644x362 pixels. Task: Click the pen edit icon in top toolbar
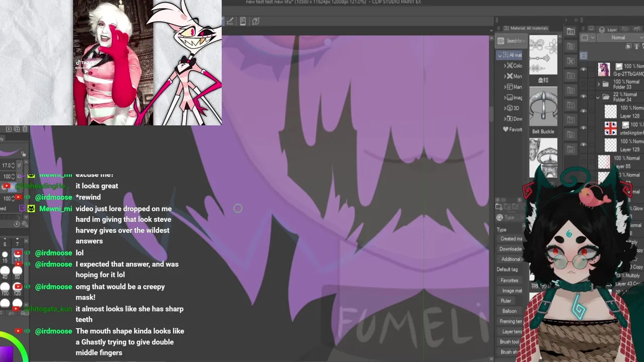tap(230, 21)
